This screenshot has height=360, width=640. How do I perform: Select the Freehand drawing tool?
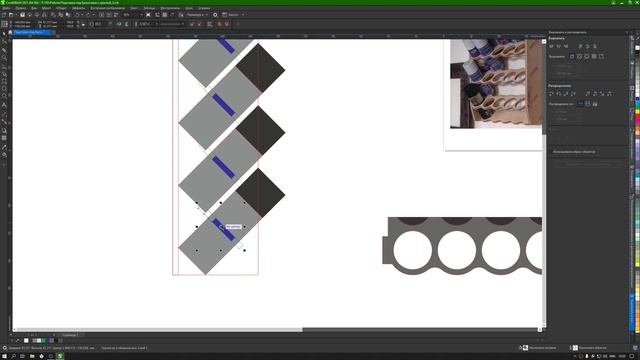pos(4,66)
